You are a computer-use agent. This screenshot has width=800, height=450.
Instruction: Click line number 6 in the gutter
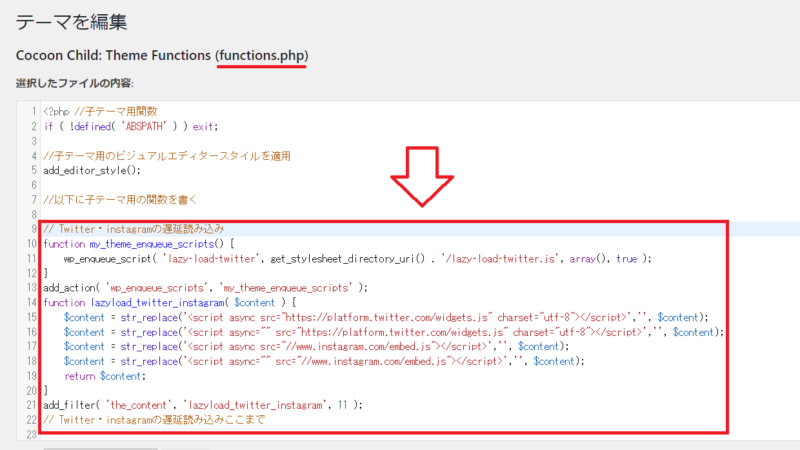34,185
